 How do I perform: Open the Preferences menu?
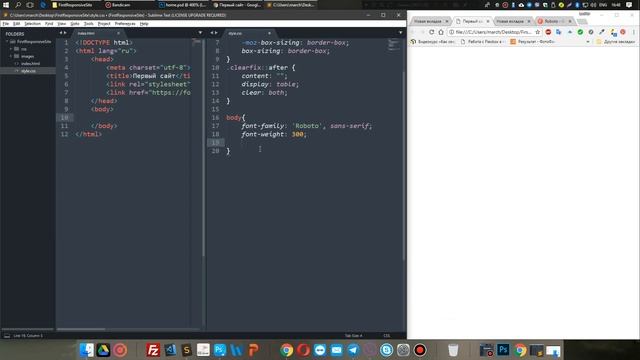coord(125,24)
